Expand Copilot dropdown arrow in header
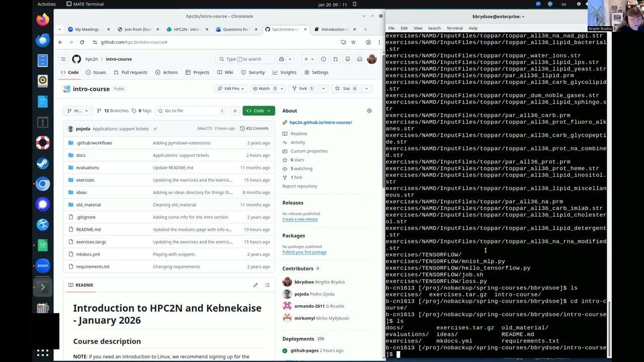644x362 pixels. 290,59
